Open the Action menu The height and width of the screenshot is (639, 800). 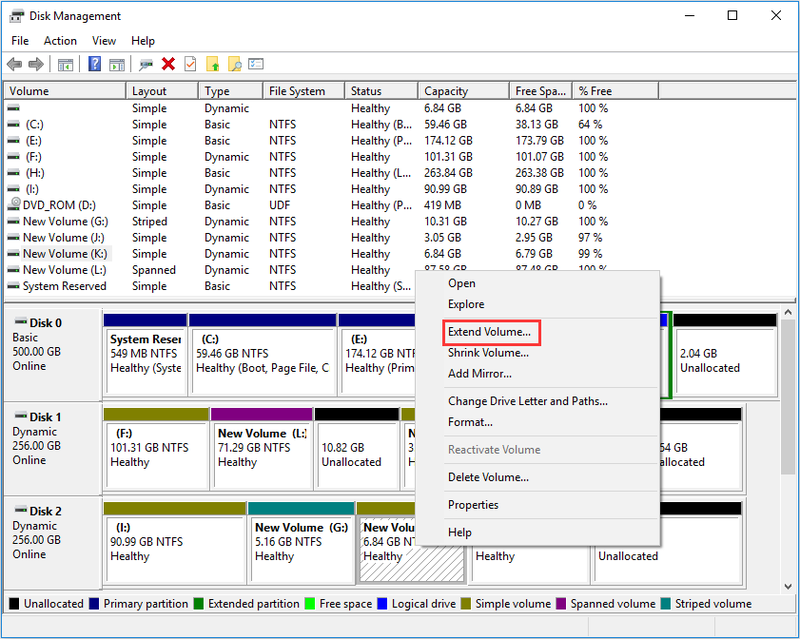[60, 41]
